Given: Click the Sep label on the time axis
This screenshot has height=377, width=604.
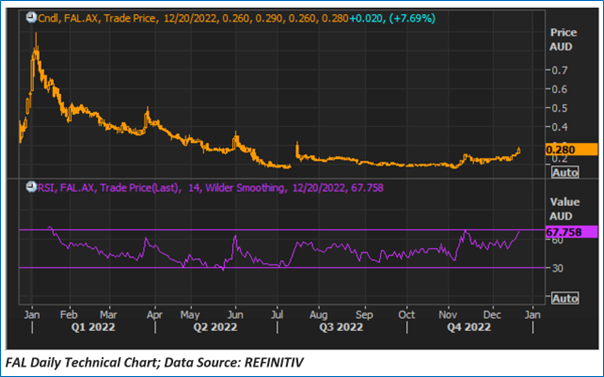Looking at the screenshot, I should click(x=364, y=315).
